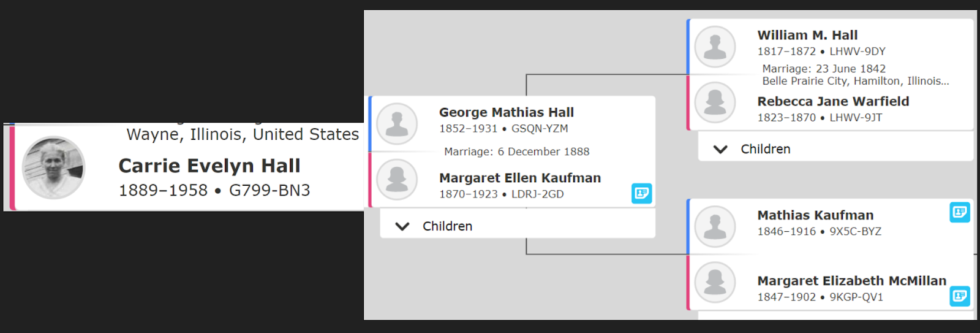Click William M. Hall's avatar icon

pos(715,47)
